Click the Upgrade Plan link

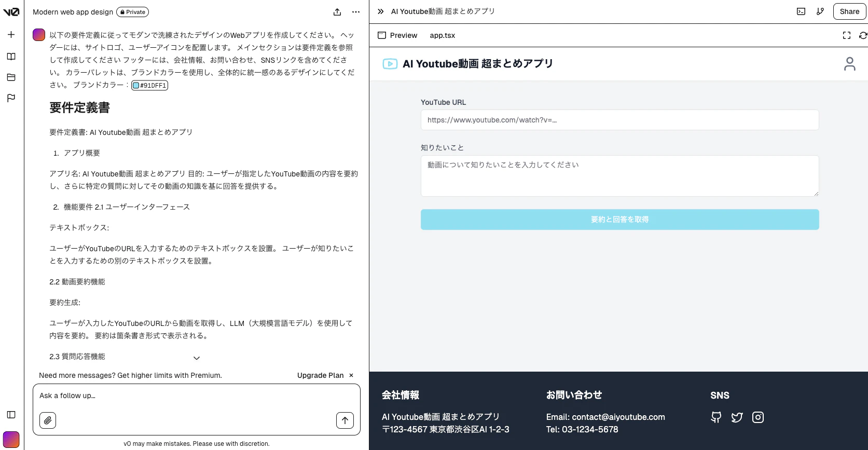point(320,375)
